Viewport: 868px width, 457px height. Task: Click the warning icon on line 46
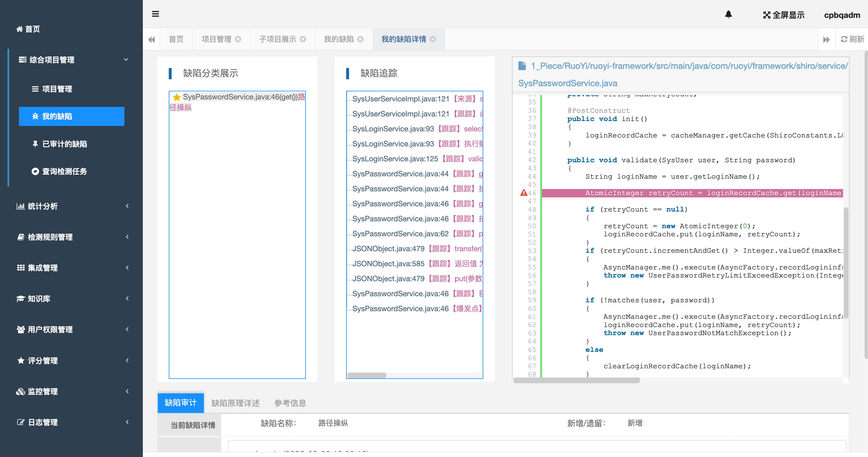click(x=523, y=193)
